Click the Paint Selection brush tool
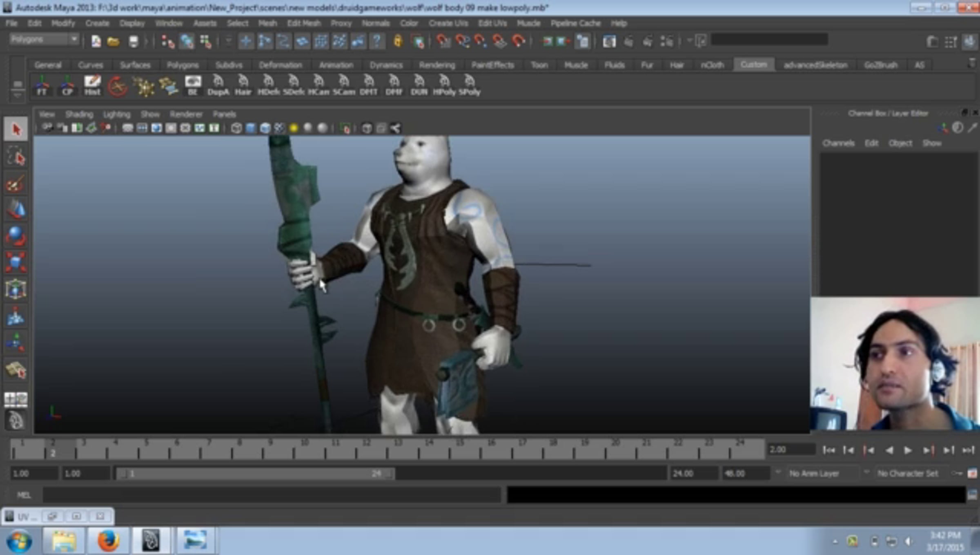The width and height of the screenshot is (980, 555). 16,183
